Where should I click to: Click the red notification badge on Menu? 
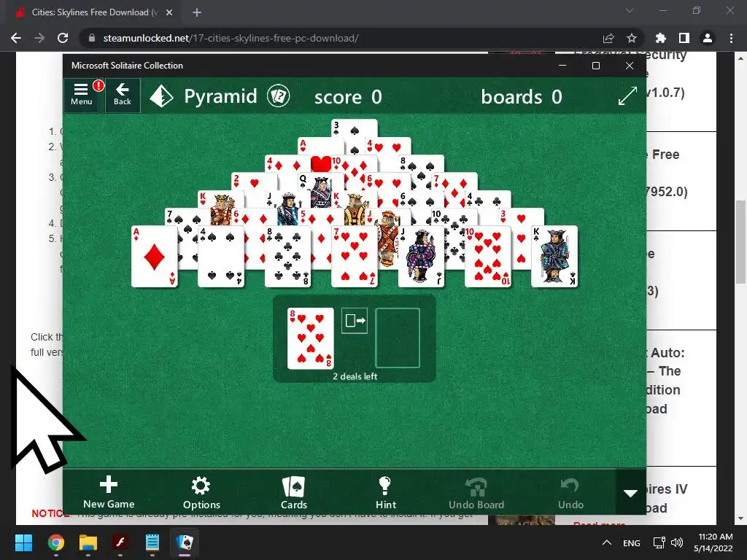(98, 85)
